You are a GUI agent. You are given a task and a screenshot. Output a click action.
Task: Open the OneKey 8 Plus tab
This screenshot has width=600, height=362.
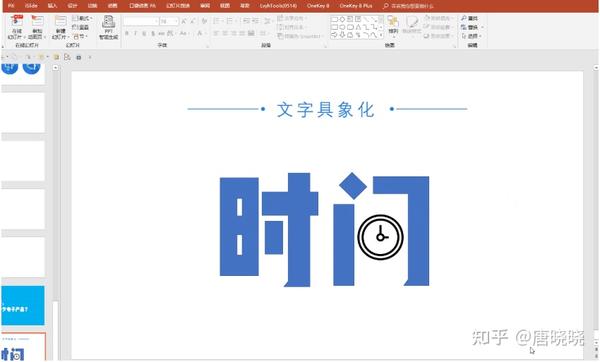click(x=355, y=6)
